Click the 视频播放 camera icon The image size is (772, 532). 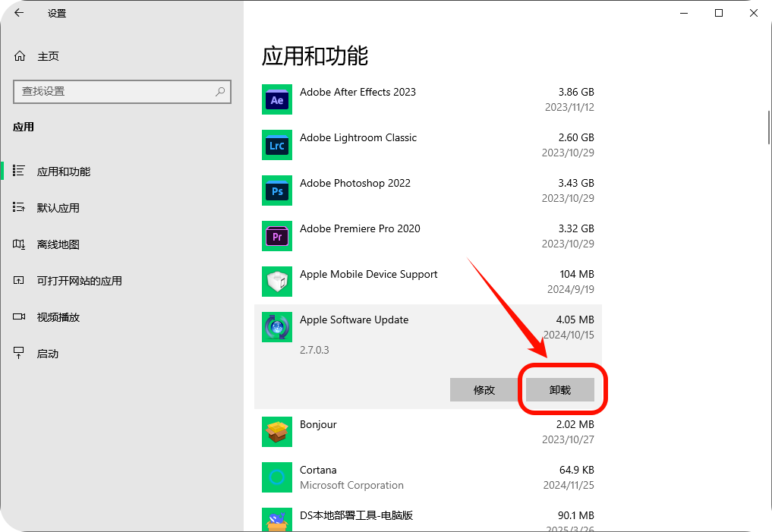(x=19, y=317)
